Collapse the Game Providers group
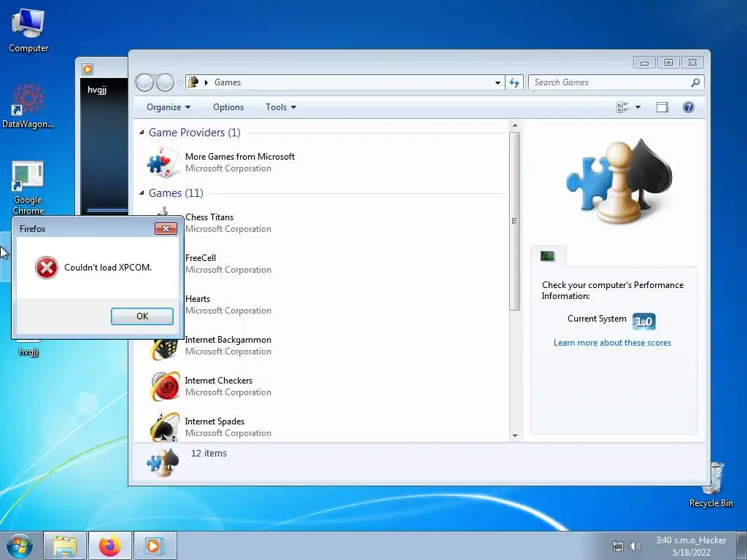747x560 pixels. click(x=142, y=133)
